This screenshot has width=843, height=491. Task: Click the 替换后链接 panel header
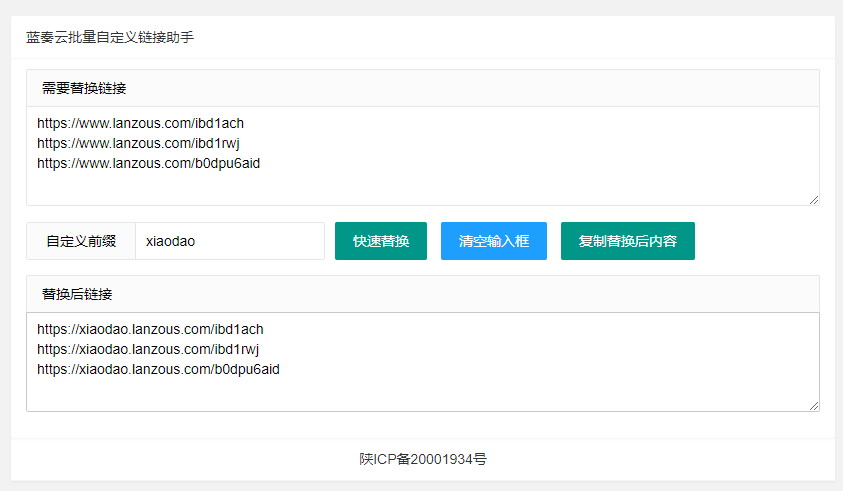[77, 294]
